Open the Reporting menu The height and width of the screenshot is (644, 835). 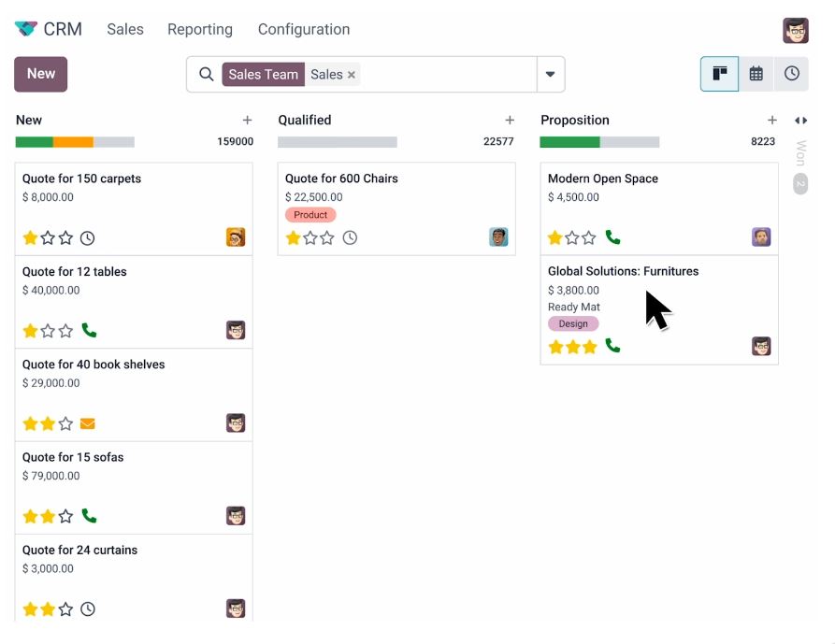coord(200,29)
